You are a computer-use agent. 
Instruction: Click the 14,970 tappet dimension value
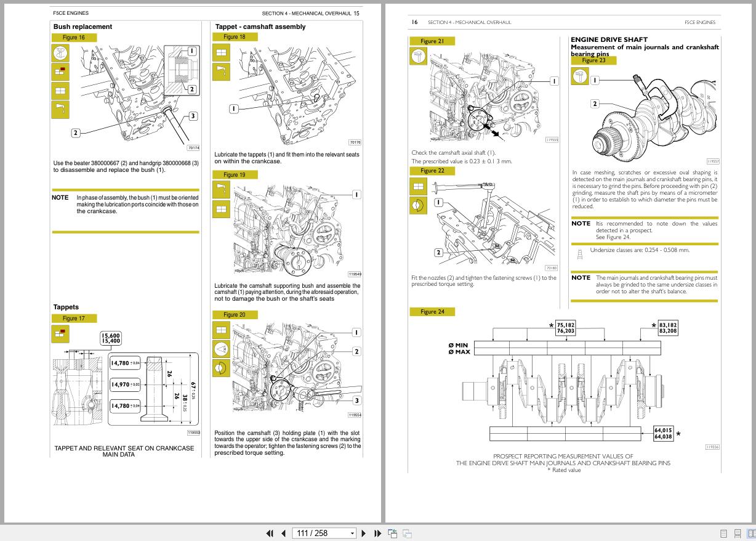click(x=126, y=384)
